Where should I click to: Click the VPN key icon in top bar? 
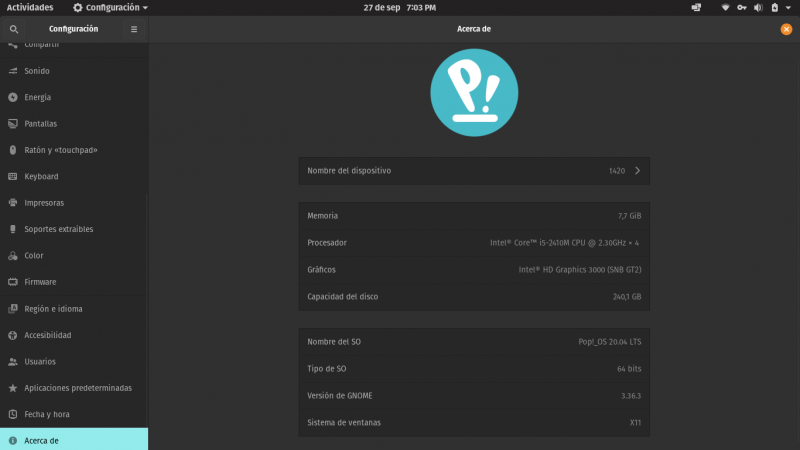pos(741,7)
